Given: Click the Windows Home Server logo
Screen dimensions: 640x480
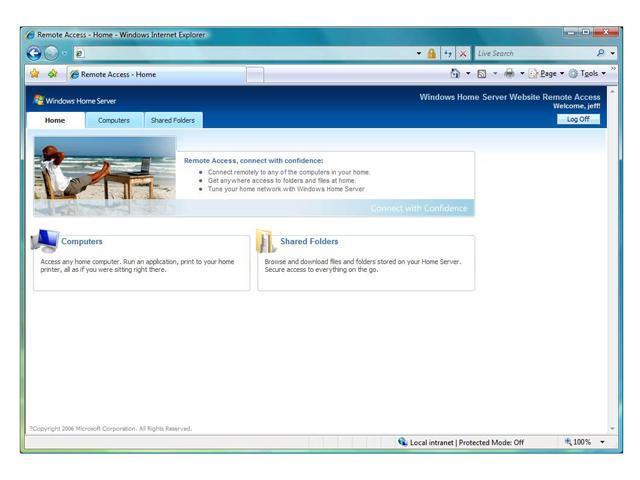Looking at the screenshot, I should [75, 100].
